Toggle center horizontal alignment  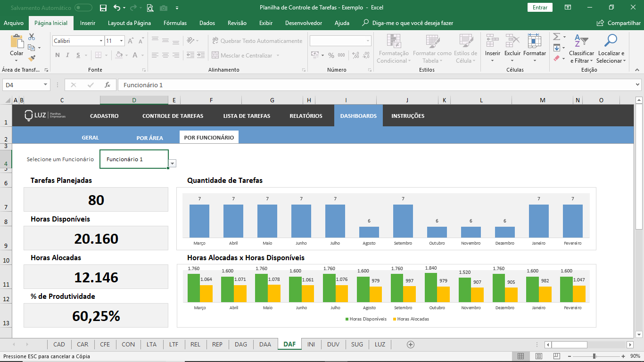pos(165,55)
